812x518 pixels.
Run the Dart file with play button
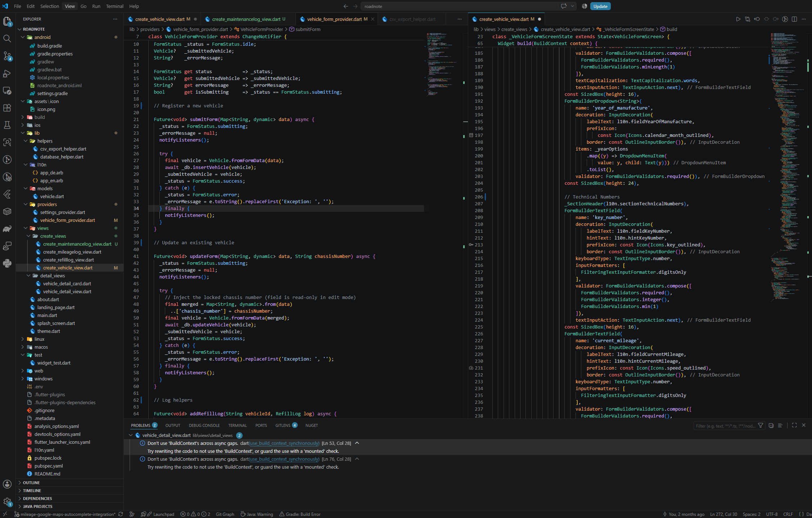(x=738, y=19)
